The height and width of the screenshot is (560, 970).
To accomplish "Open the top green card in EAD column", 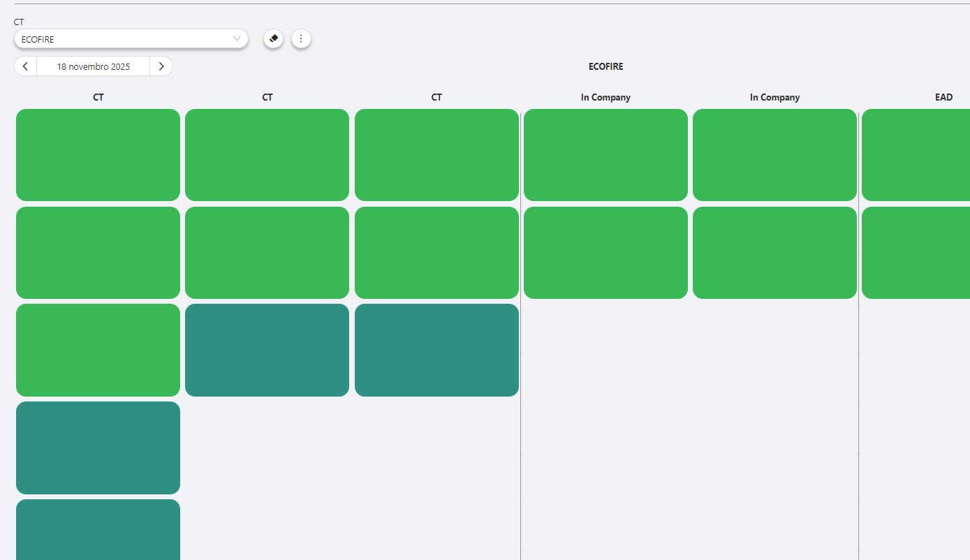I will [916, 155].
